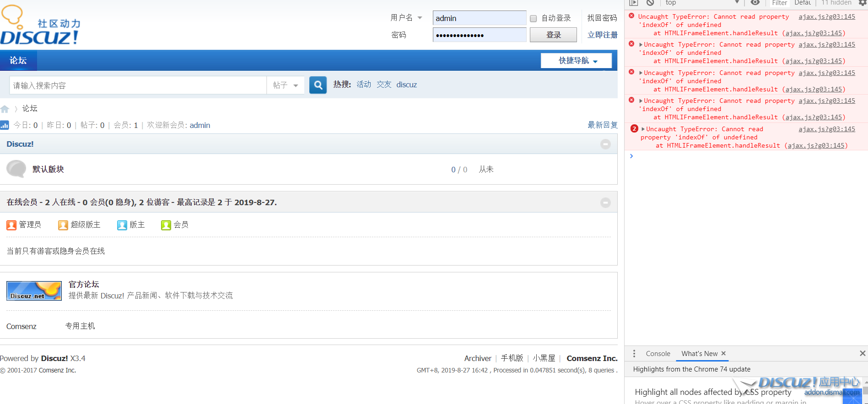Show the DevTools console sidebar

pyautogui.click(x=634, y=3)
